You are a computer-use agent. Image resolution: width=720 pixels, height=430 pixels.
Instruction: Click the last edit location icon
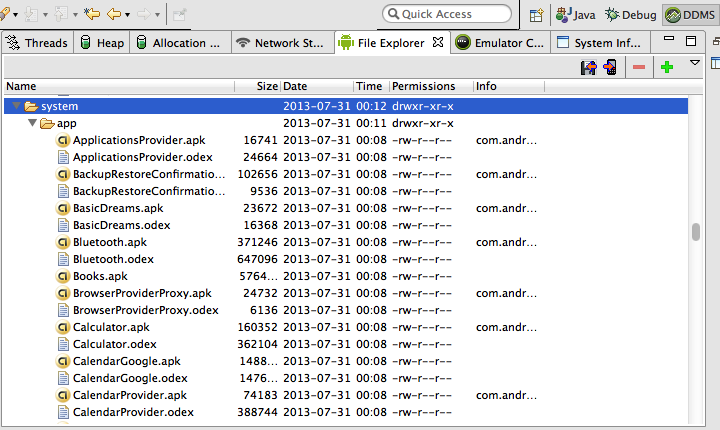click(92, 14)
